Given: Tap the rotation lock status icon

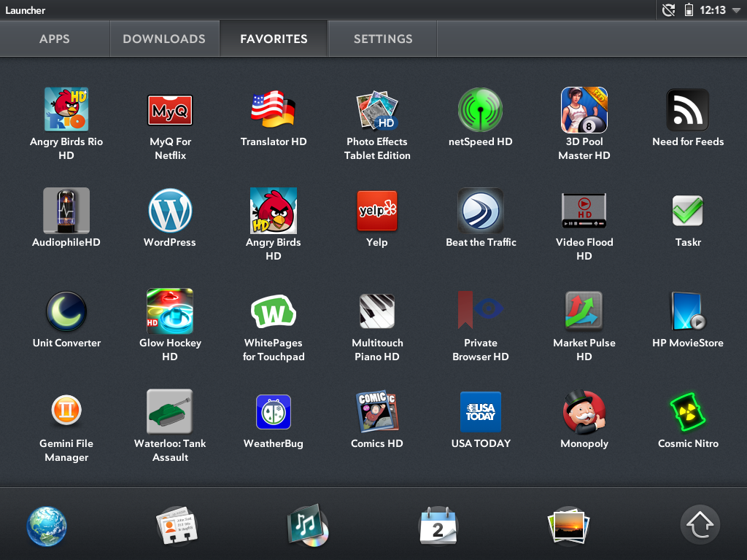Looking at the screenshot, I should tap(669, 9).
